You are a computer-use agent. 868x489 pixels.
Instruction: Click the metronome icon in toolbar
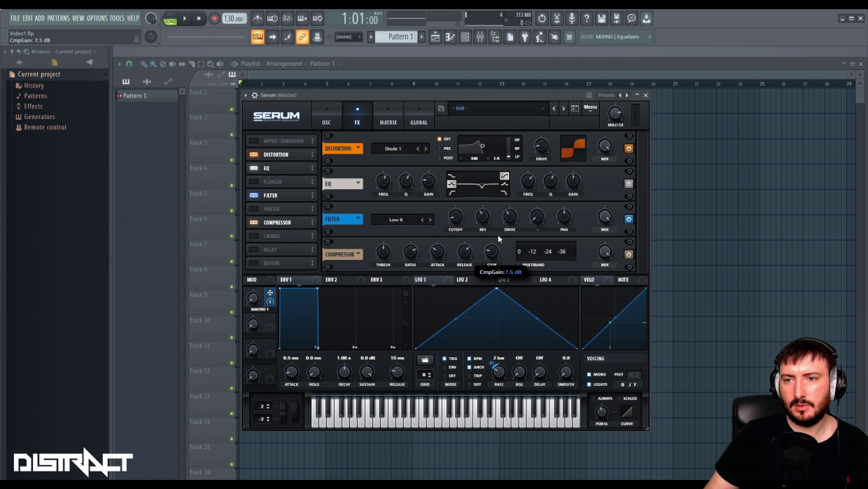258,19
